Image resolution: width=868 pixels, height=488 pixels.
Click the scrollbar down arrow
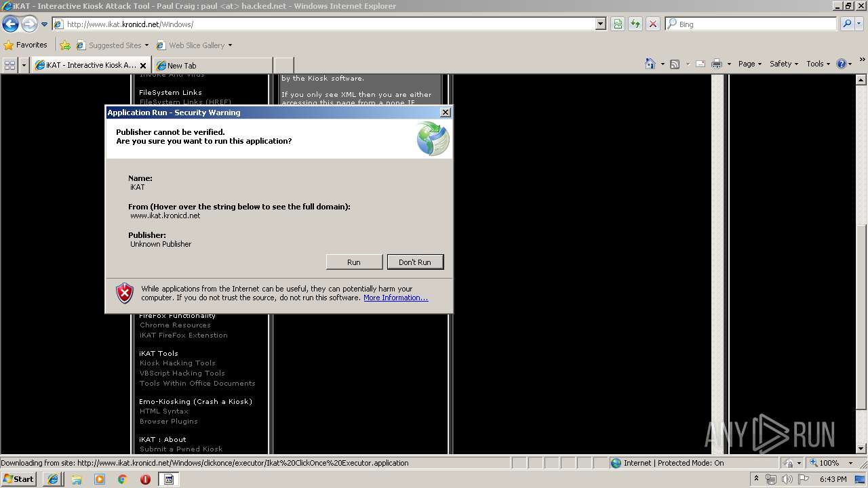862,449
